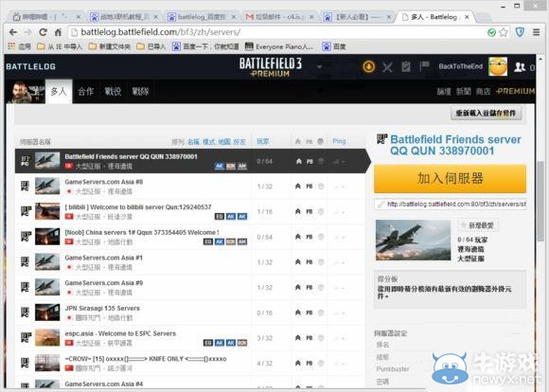This screenshot has width=549, height=392.
Task: Bookmark this page with the star icon
Action: coord(504,32)
